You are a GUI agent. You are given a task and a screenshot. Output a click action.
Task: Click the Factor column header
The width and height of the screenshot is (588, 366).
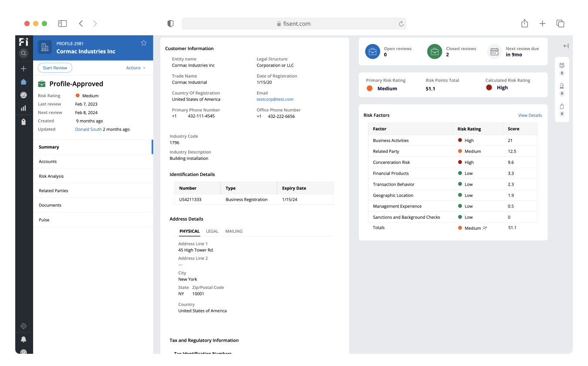[x=411, y=129]
